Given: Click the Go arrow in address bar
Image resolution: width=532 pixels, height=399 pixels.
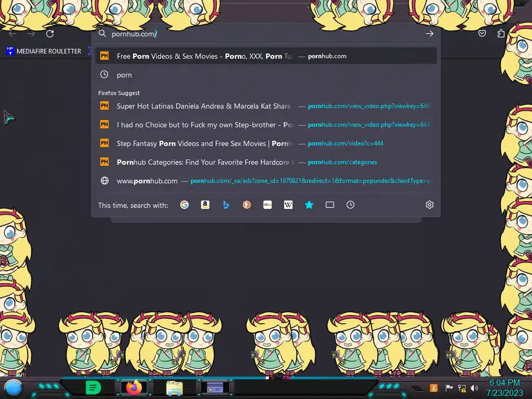Looking at the screenshot, I should [430, 34].
